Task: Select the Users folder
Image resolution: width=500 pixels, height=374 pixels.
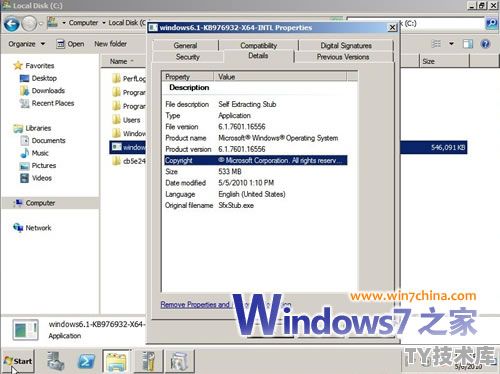Action: click(x=127, y=120)
